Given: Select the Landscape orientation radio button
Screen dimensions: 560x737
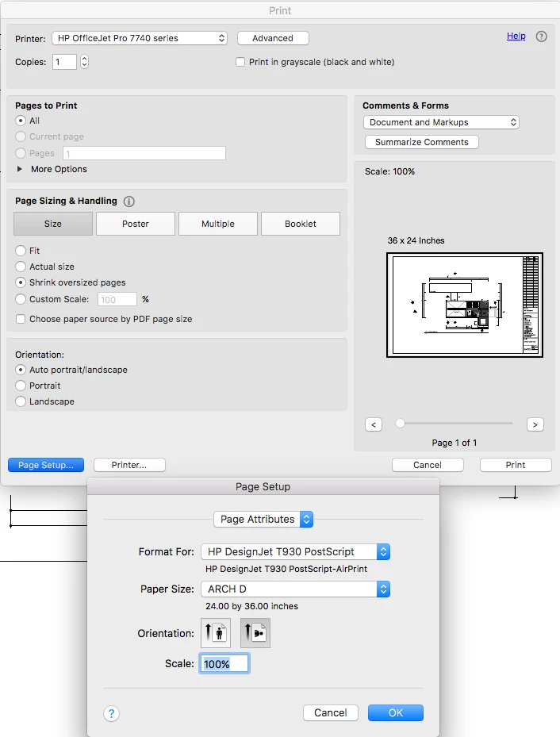Looking at the screenshot, I should pyautogui.click(x=21, y=401).
